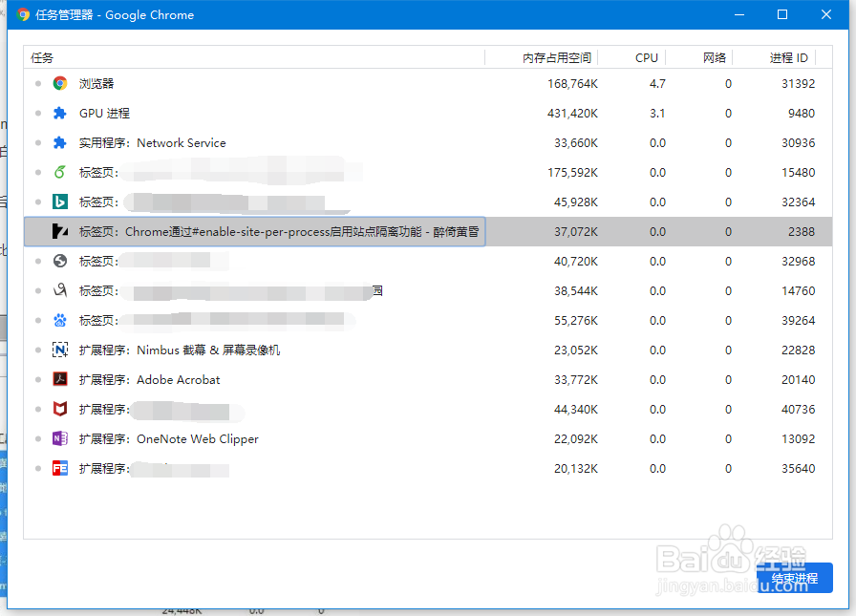Click the 168,764K memory value
The image size is (856, 616).
click(x=572, y=84)
